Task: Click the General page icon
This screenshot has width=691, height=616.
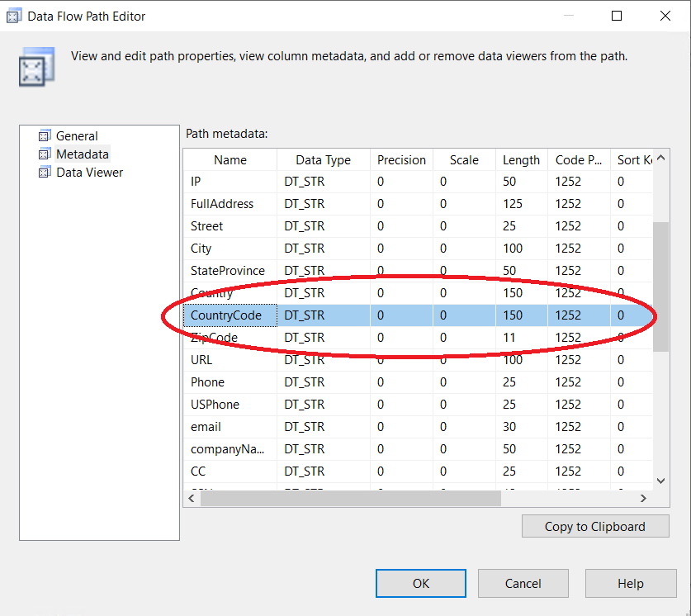Action: (x=45, y=136)
